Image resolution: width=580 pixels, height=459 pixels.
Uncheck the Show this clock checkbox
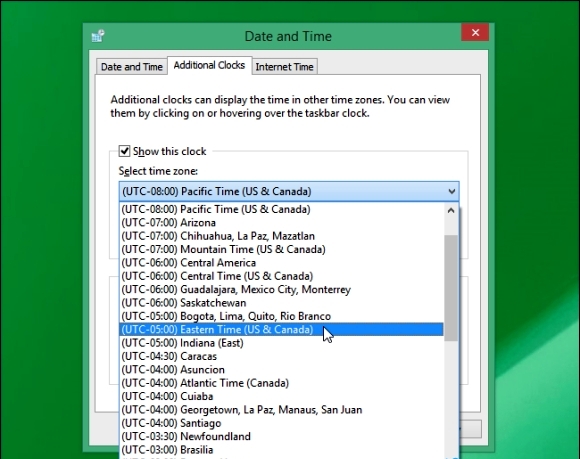(124, 151)
